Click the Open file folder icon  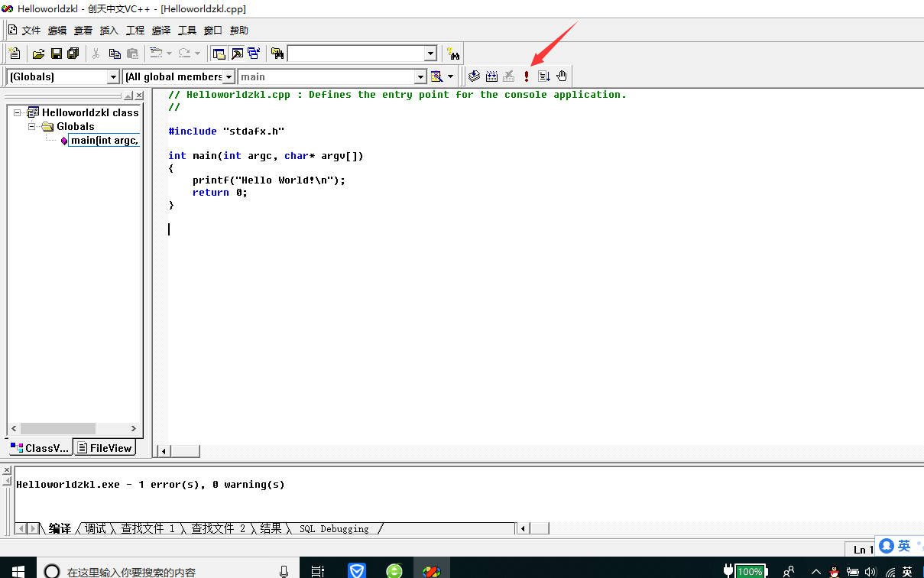tap(38, 54)
